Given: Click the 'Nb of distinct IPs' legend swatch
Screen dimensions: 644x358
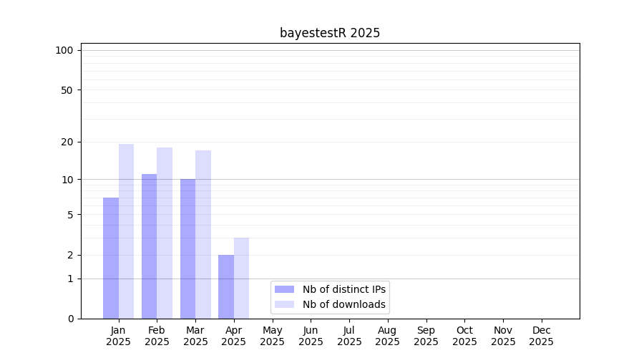Looking at the screenshot, I should (284, 289).
